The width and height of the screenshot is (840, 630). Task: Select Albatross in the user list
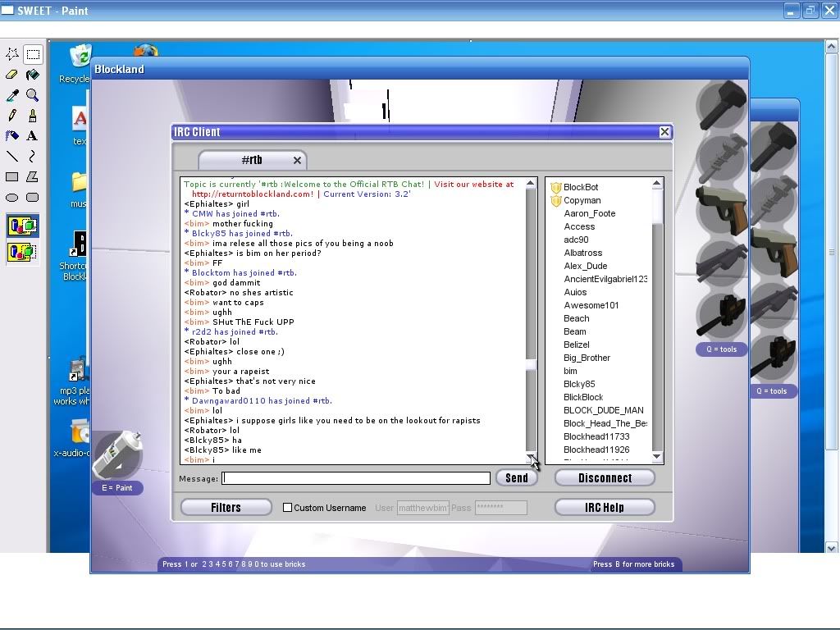[583, 253]
